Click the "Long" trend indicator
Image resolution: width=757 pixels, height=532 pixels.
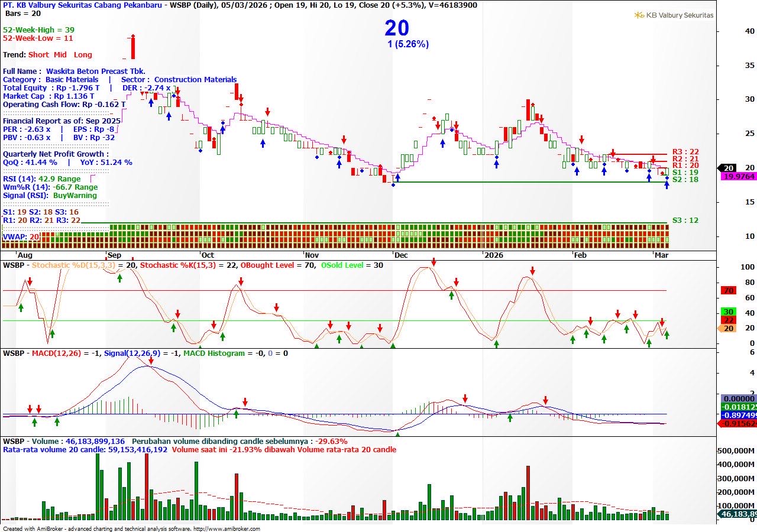tap(83, 54)
